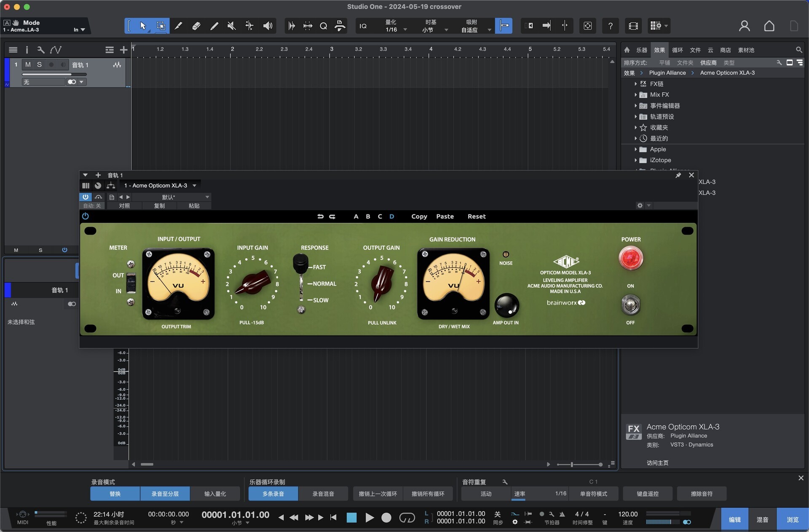This screenshot has height=532, width=809.
Task: Open track inspector info icon
Action: [x=27, y=50]
